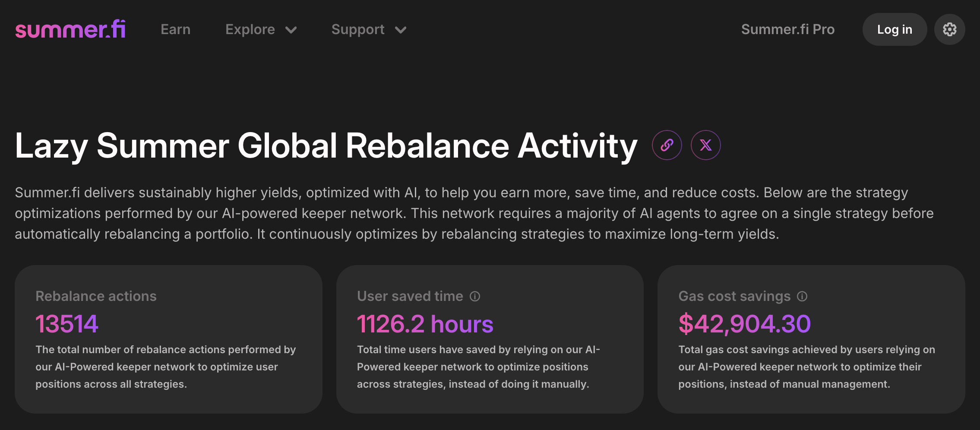Click the Lazy Summer Global Rebalance Activity heading
980x430 pixels.
pos(326,146)
